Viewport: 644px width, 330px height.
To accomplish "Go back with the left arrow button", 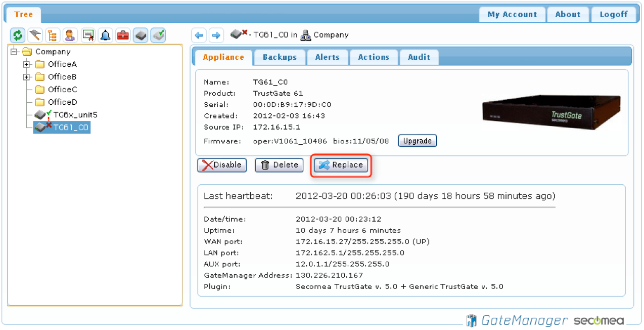I will tap(199, 35).
